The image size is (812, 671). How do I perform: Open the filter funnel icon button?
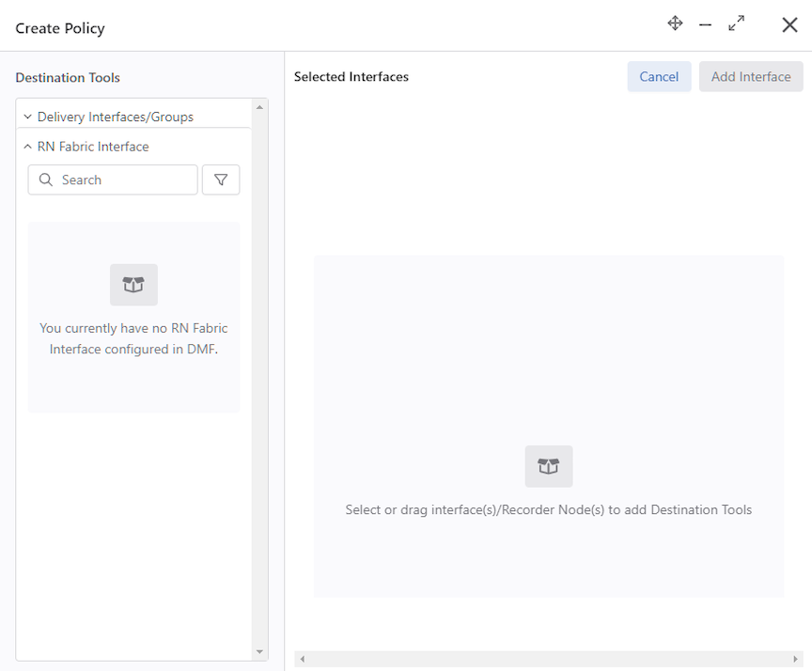pos(221,179)
